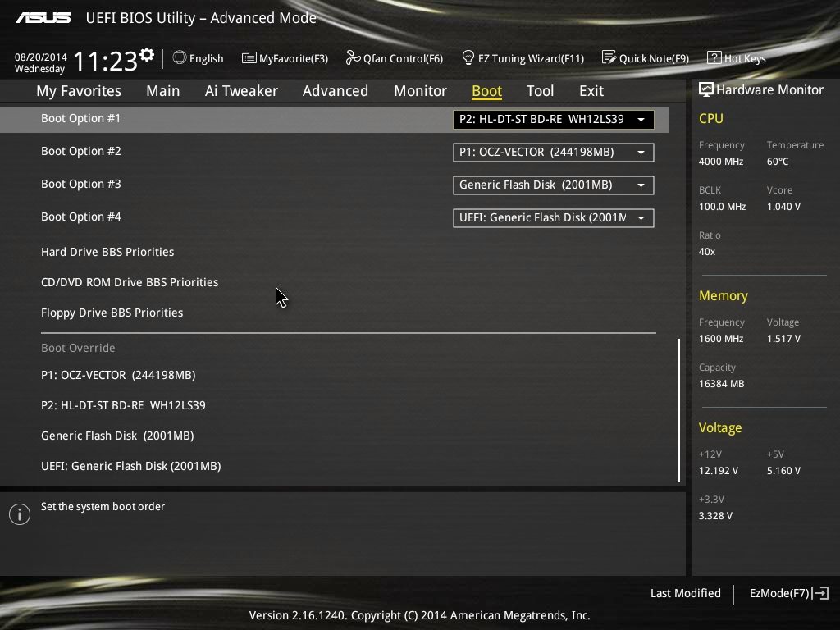Click the info circle icon in help area
Viewport: 840px width, 630px height.
20,514
